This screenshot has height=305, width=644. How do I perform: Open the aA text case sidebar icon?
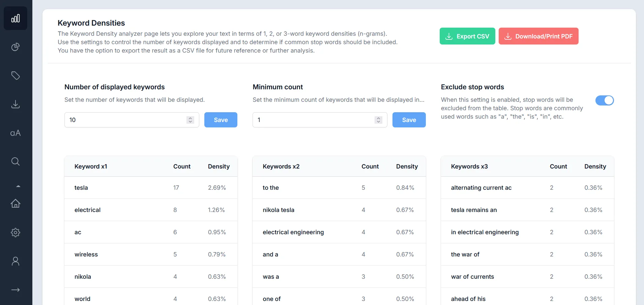click(16, 133)
